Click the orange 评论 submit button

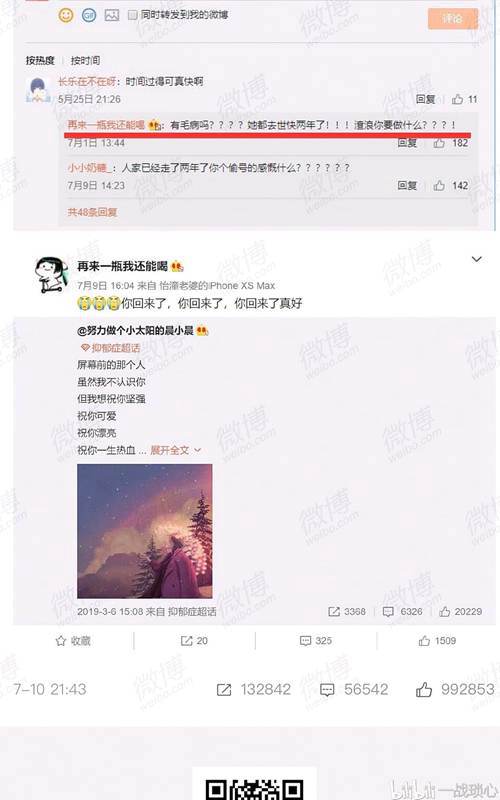pos(453,18)
